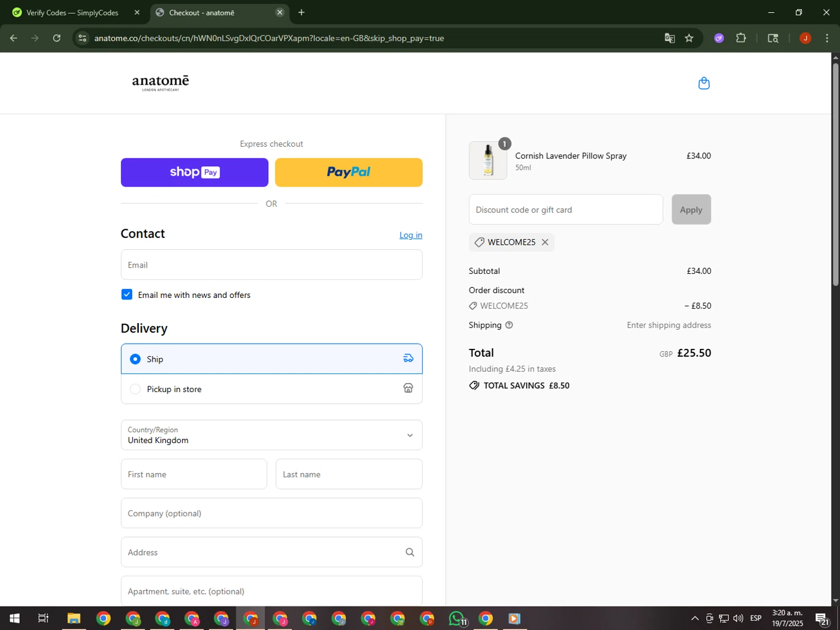The width and height of the screenshot is (840, 630).
Task: Open the Chrome profile avatar J
Action: tap(805, 38)
